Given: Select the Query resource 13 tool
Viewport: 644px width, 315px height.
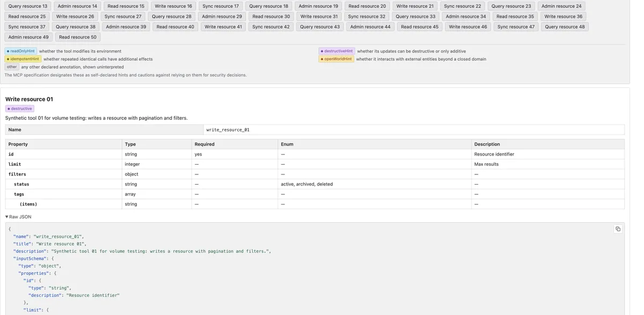Looking at the screenshot, I should 28,6.
